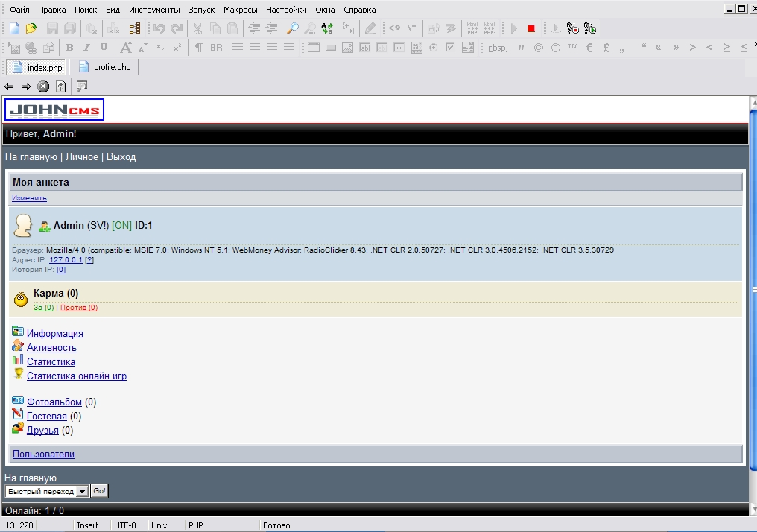This screenshot has width=757, height=532.
Task: Click the green Run play icon
Action: [514, 29]
